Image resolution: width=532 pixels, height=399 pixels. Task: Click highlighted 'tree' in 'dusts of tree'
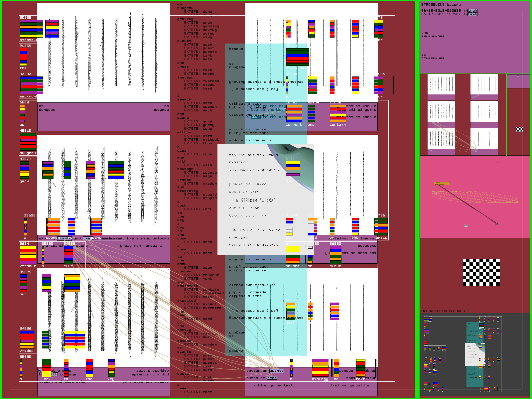click(x=272, y=378)
